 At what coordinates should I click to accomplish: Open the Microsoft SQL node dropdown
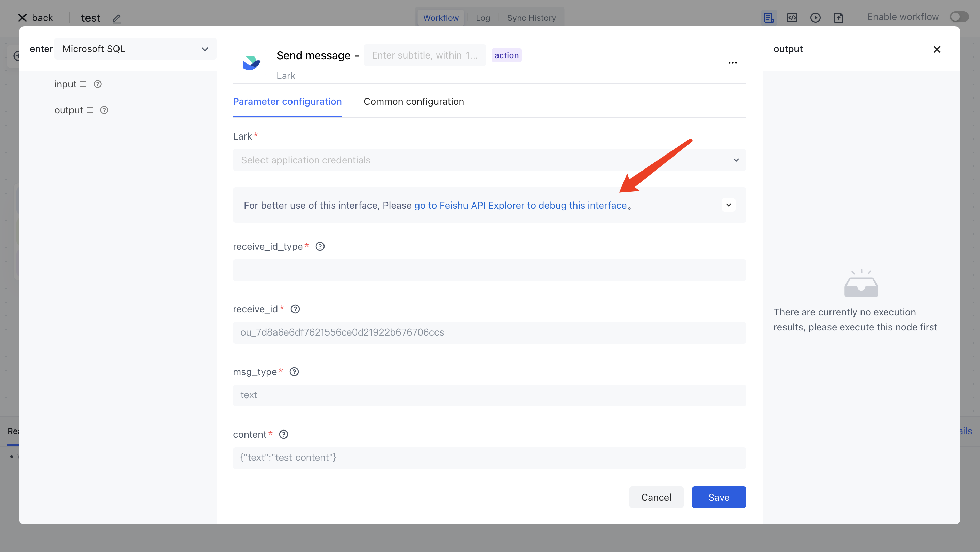tap(135, 49)
